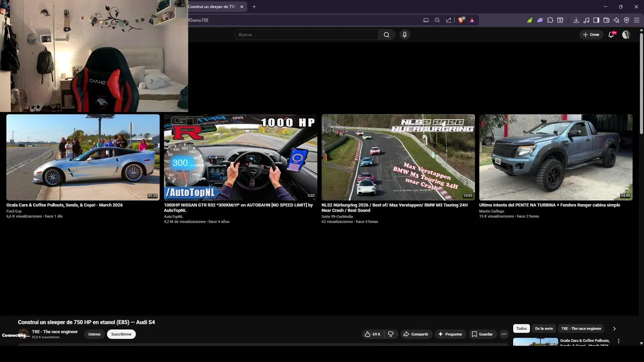Open options for sidebar Ocala Cars video

pos(618,341)
